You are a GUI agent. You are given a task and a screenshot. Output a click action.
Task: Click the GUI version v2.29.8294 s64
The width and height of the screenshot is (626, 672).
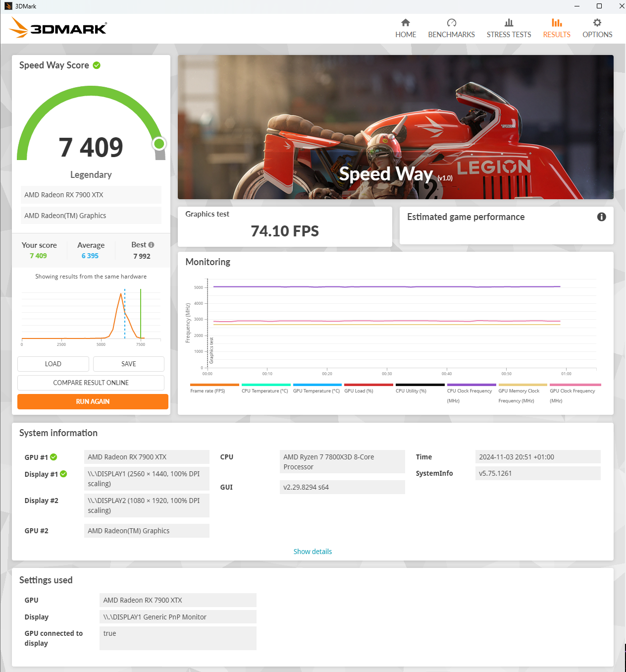coord(342,487)
